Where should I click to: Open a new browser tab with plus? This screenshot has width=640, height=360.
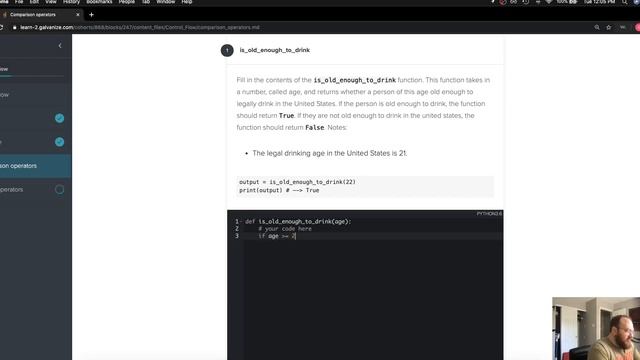[91, 15]
